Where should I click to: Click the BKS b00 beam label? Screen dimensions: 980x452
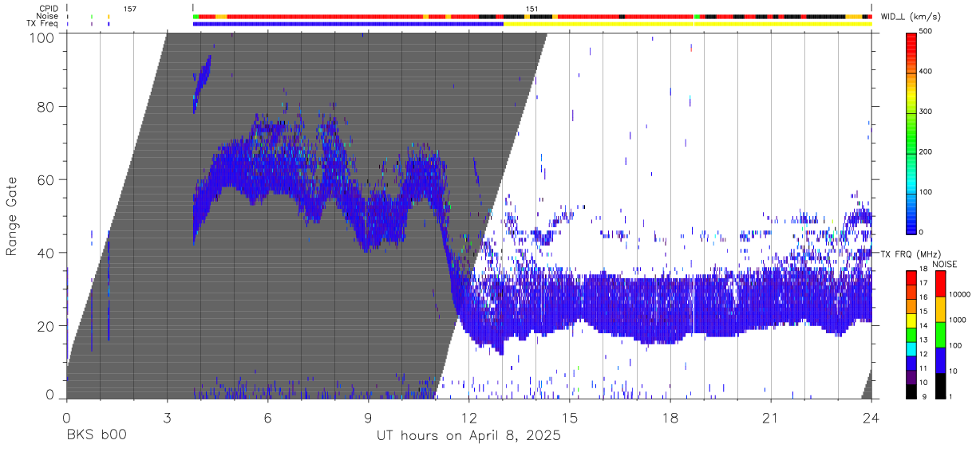(96, 436)
